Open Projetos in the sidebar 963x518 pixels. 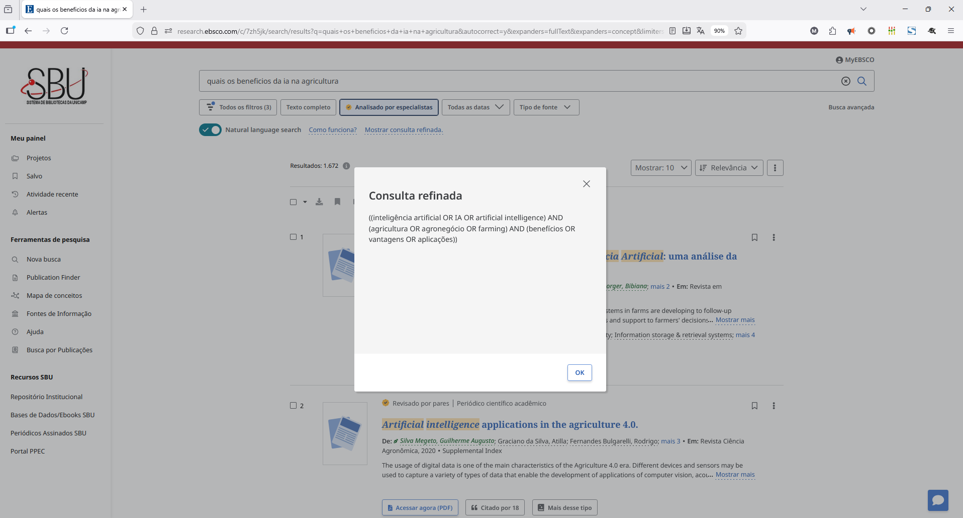38,158
